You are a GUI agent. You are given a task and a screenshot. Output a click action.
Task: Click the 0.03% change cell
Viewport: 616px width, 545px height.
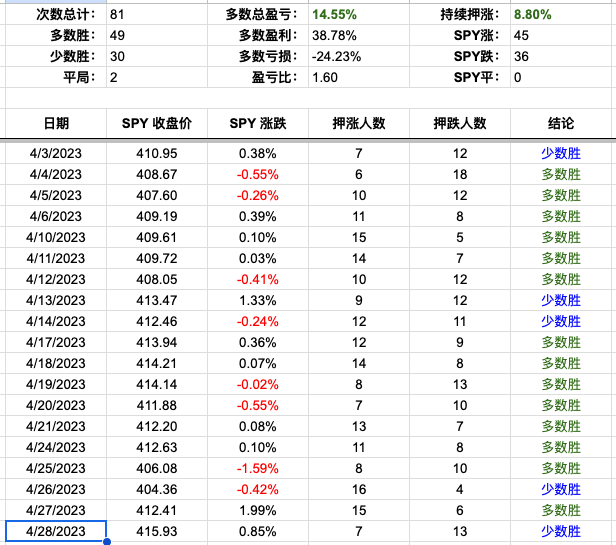point(258,259)
